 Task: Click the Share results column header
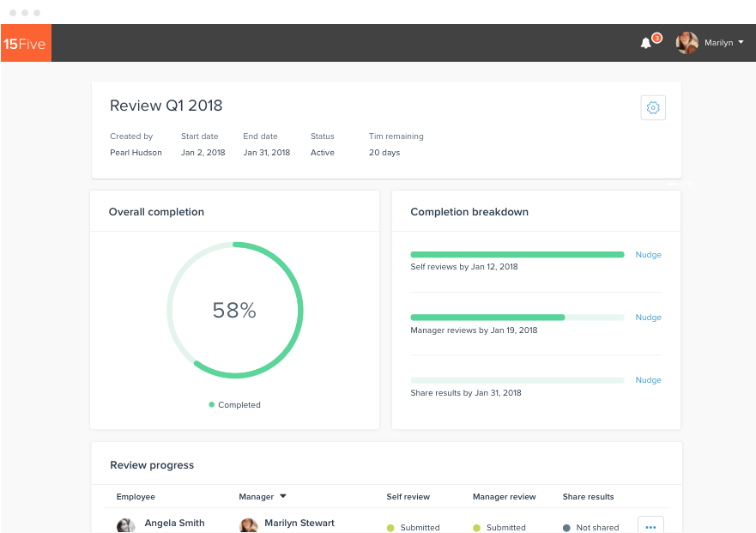[x=588, y=497]
